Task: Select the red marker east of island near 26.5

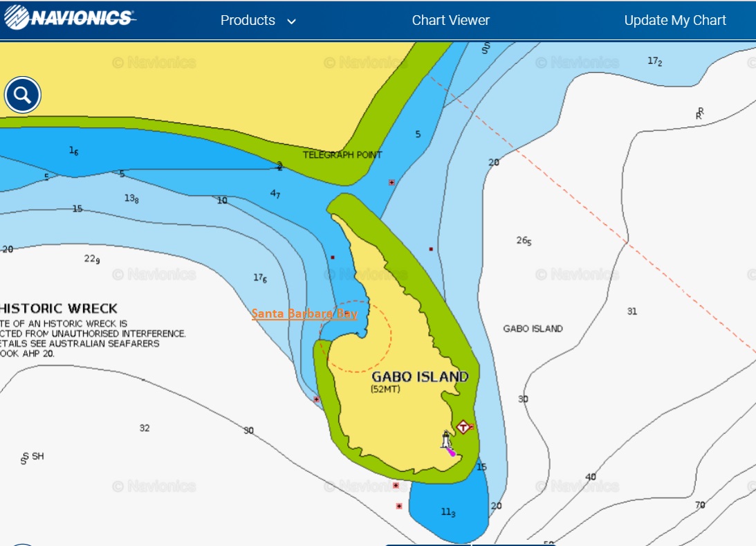Action: pyautogui.click(x=431, y=249)
